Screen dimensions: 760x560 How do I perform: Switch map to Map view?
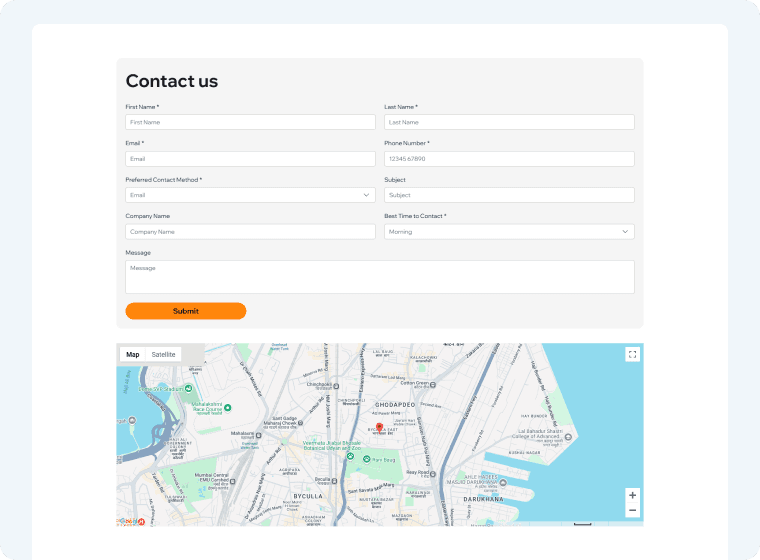coord(133,354)
